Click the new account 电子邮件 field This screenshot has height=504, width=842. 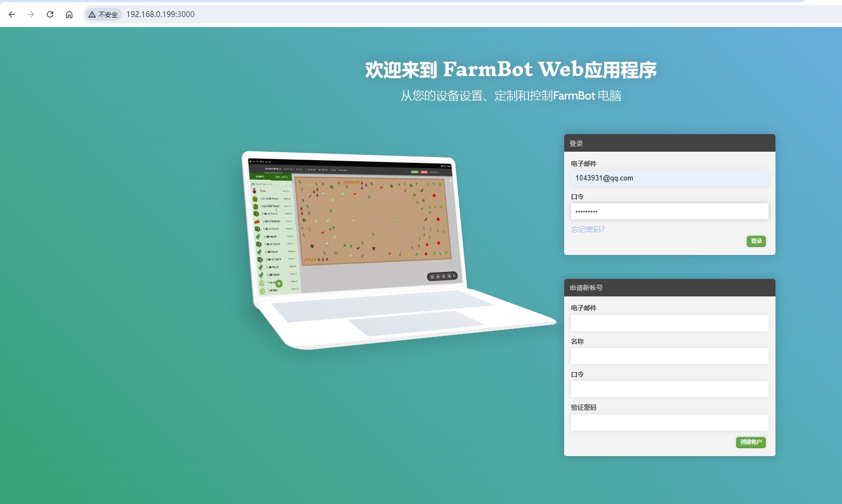pyautogui.click(x=670, y=323)
